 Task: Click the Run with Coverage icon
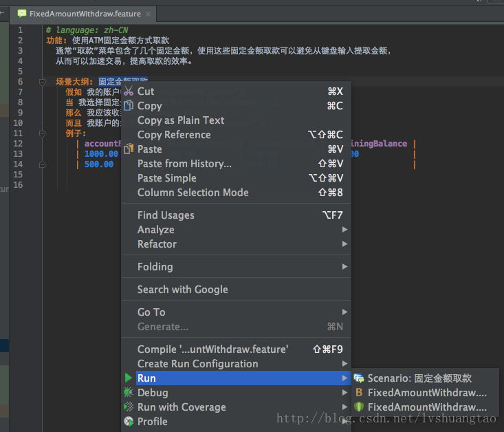pyautogui.click(x=129, y=407)
